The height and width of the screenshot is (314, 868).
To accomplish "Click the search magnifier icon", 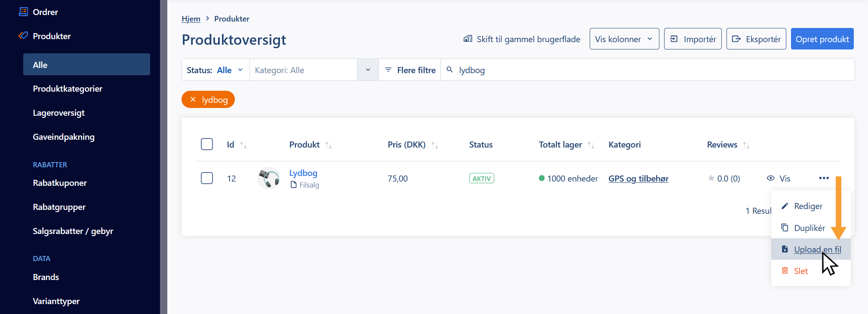I will (449, 70).
